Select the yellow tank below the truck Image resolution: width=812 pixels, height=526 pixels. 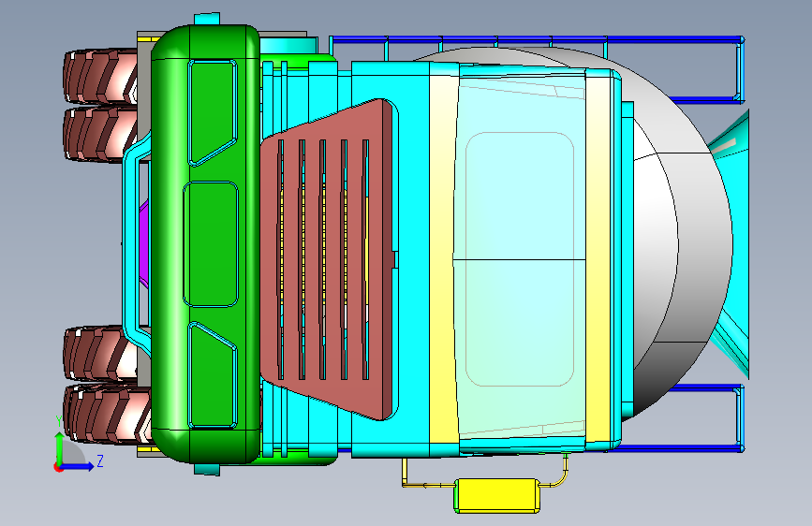[x=497, y=496]
